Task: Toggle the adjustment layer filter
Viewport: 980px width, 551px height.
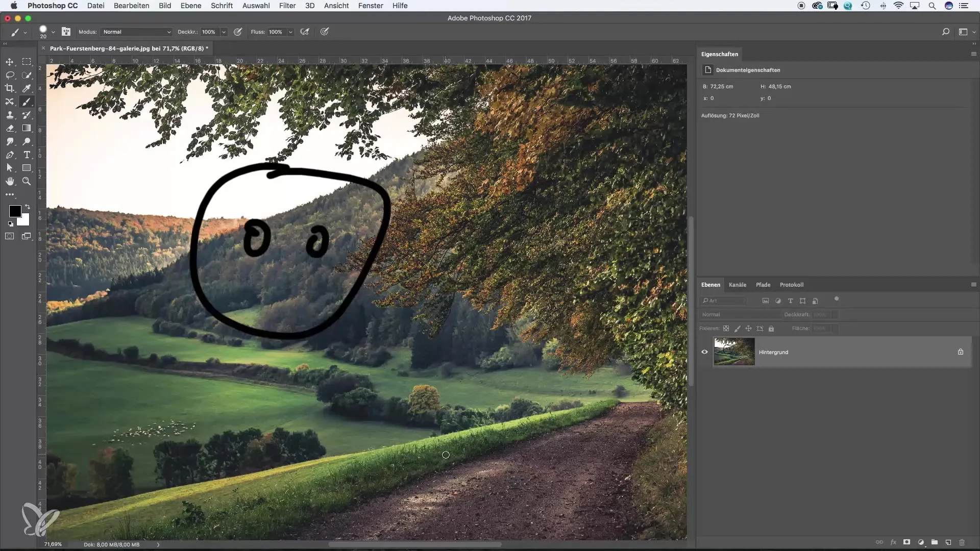Action: (778, 301)
